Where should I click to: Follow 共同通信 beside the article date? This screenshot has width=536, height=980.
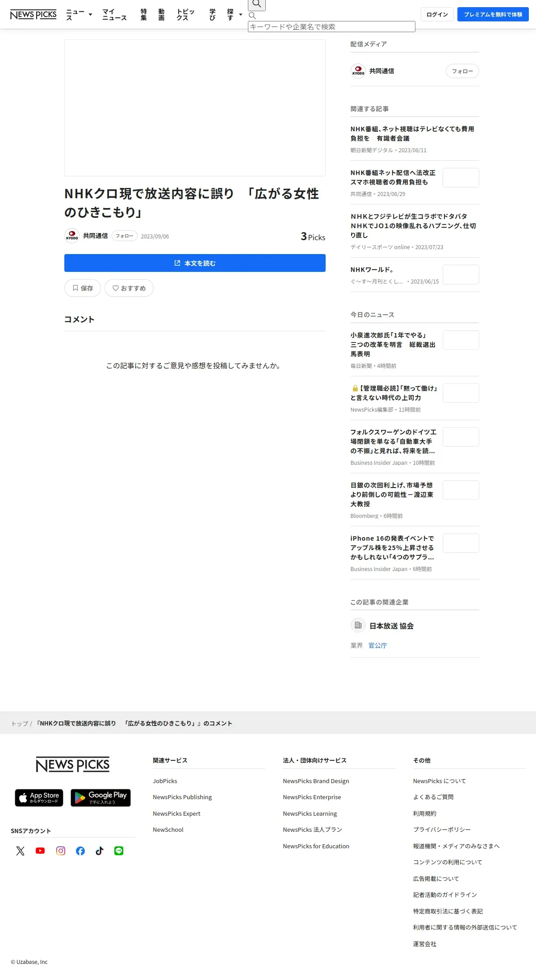point(125,236)
